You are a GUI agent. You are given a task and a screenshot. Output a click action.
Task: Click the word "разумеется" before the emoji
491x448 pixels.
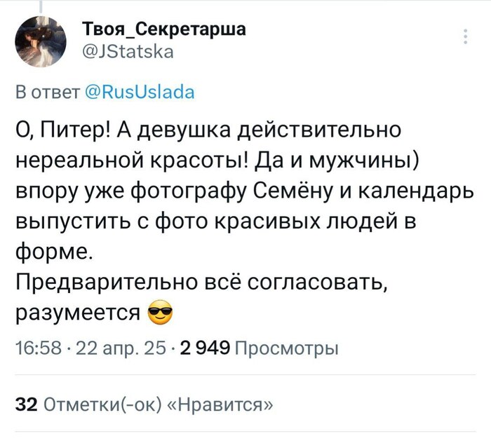point(77,313)
